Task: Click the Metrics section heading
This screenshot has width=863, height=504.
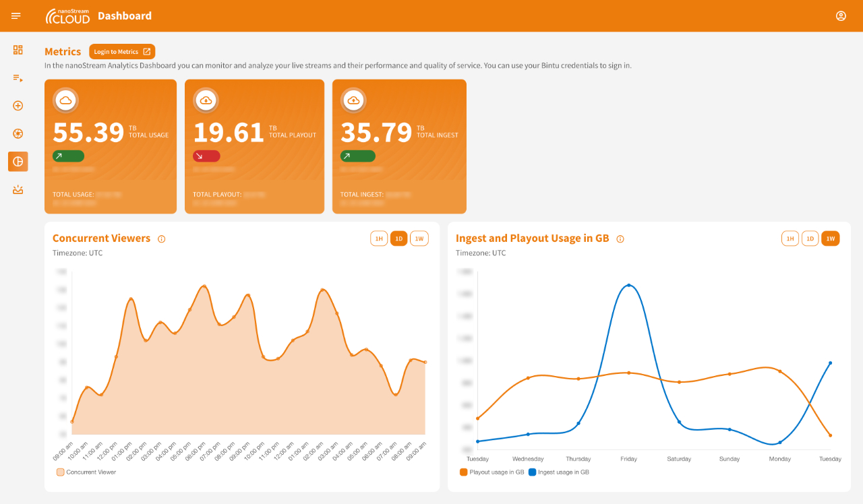Action: click(x=63, y=52)
